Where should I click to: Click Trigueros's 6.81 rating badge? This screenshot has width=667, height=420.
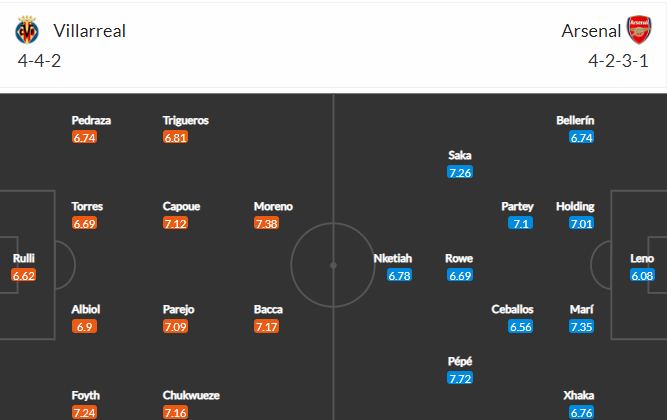[x=175, y=137]
